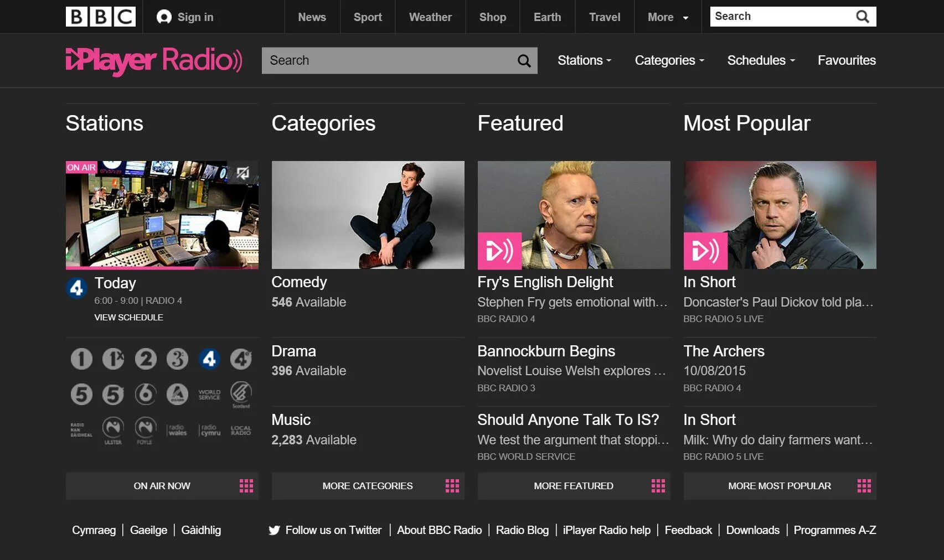Screen dimensions: 944x560
Task: Open the News section
Action: (312, 17)
